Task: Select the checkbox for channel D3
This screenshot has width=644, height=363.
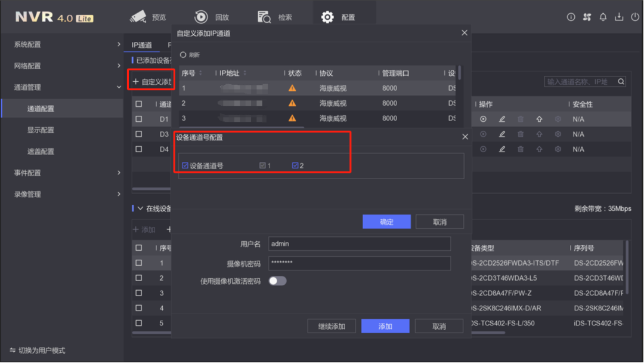Action: click(x=139, y=134)
